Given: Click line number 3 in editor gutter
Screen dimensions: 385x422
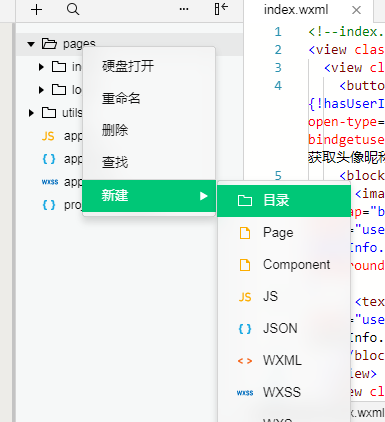Looking at the screenshot, I should [278, 68].
